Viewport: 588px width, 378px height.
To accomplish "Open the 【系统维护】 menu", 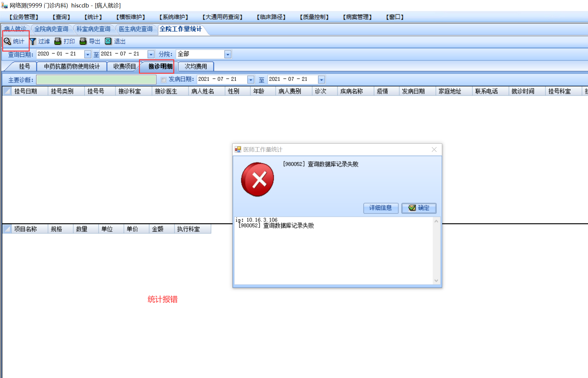I will coord(174,17).
